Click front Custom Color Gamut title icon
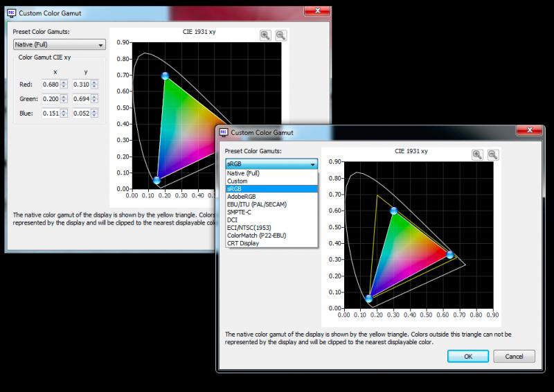 223,132
